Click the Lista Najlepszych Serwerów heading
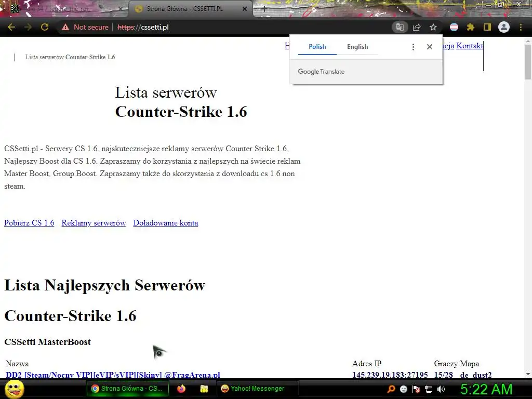This screenshot has width=532, height=399. (104, 285)
